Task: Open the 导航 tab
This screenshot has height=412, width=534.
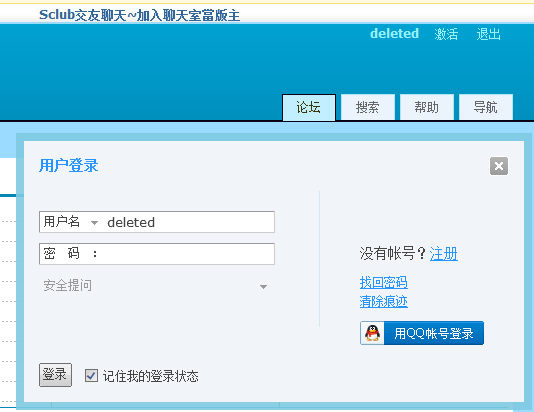Action: [486, 107]
